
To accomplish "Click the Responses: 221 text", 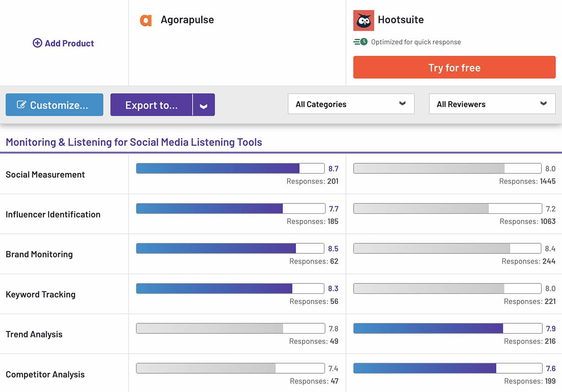I will pyautogui.click(x=530, y=301).
